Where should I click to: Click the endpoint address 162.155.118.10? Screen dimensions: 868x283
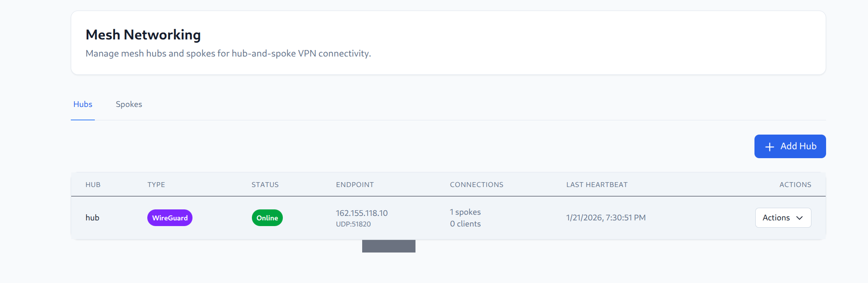[361, 213]
